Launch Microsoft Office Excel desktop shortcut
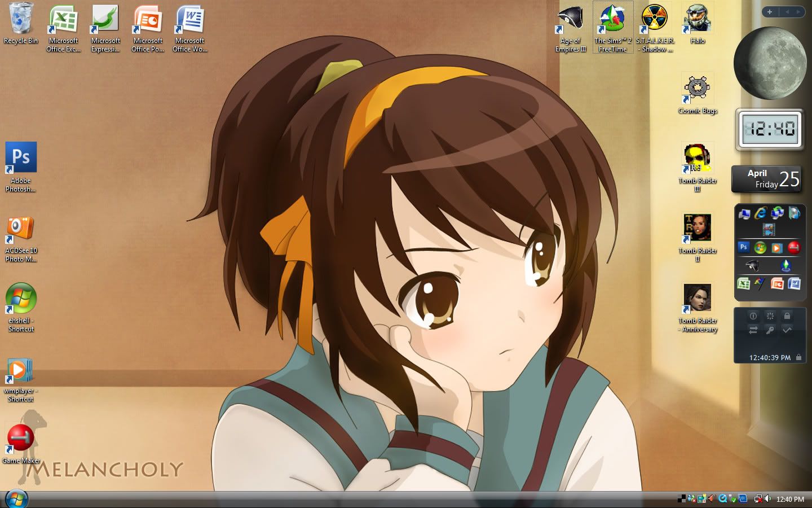Screen dimensions: 812x508 coord(63,28)
